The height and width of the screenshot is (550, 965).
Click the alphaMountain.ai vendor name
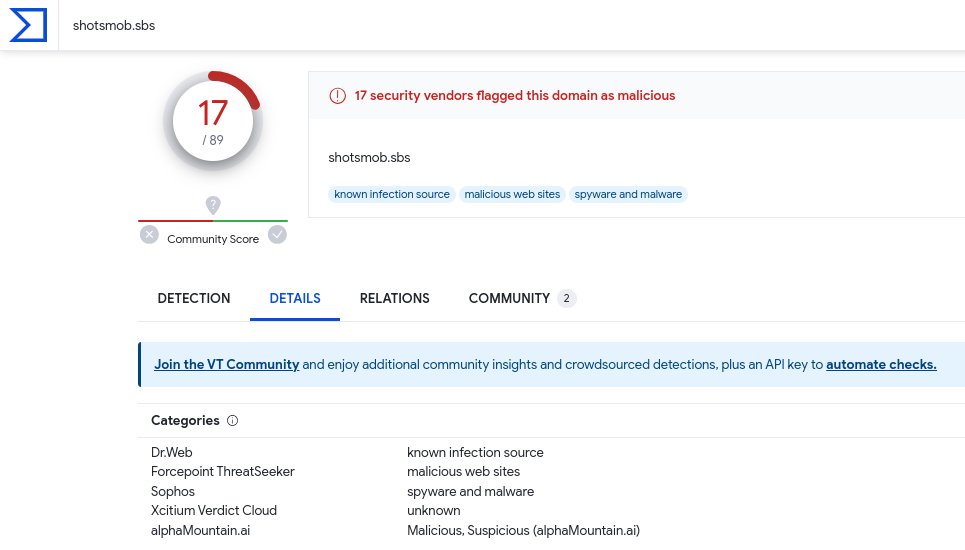(201, 530)
